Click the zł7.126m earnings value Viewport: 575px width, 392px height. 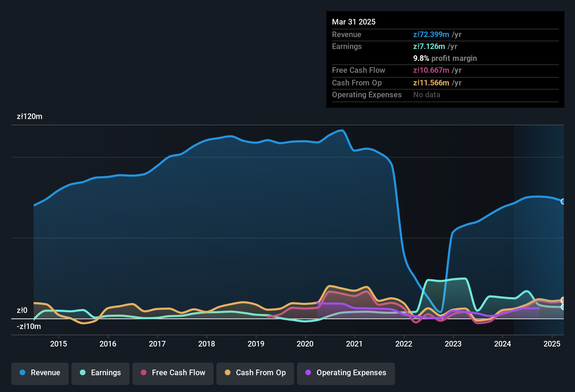pos(429,46)
